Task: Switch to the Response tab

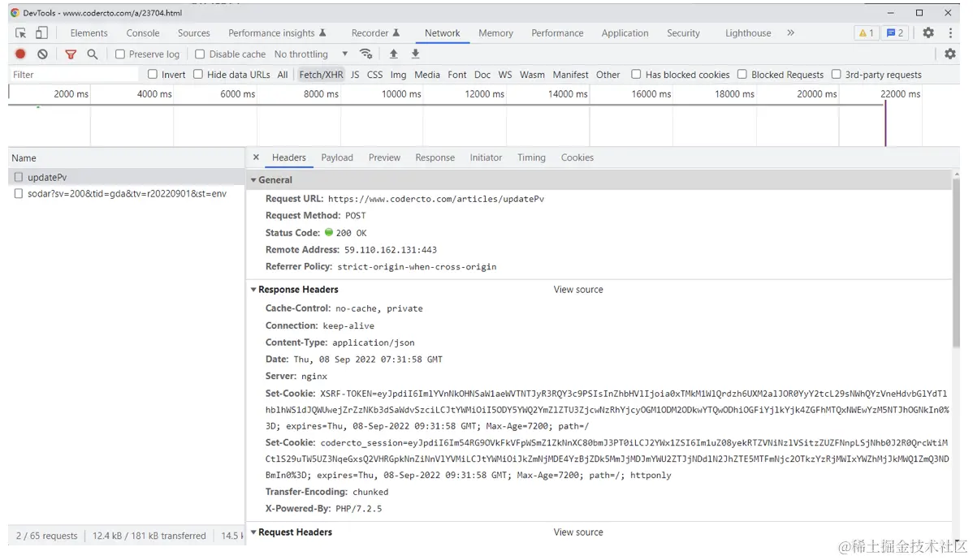Action: [435, 157]
